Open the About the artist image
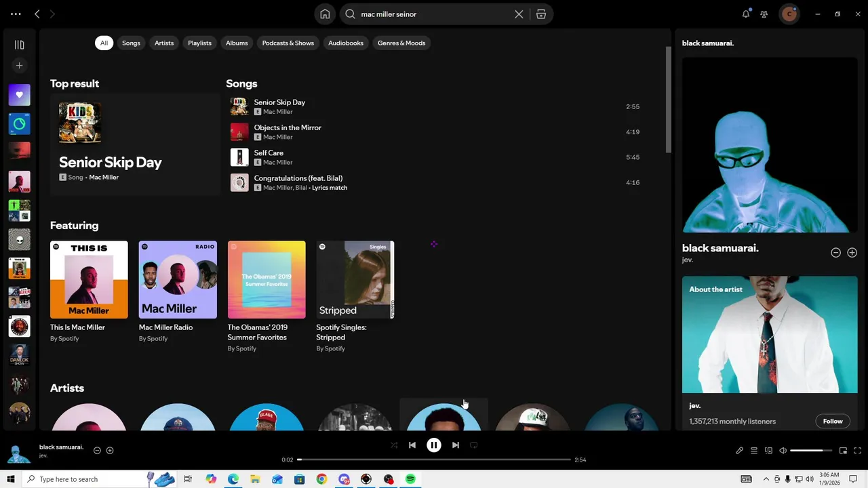 [x=770, y=335]
